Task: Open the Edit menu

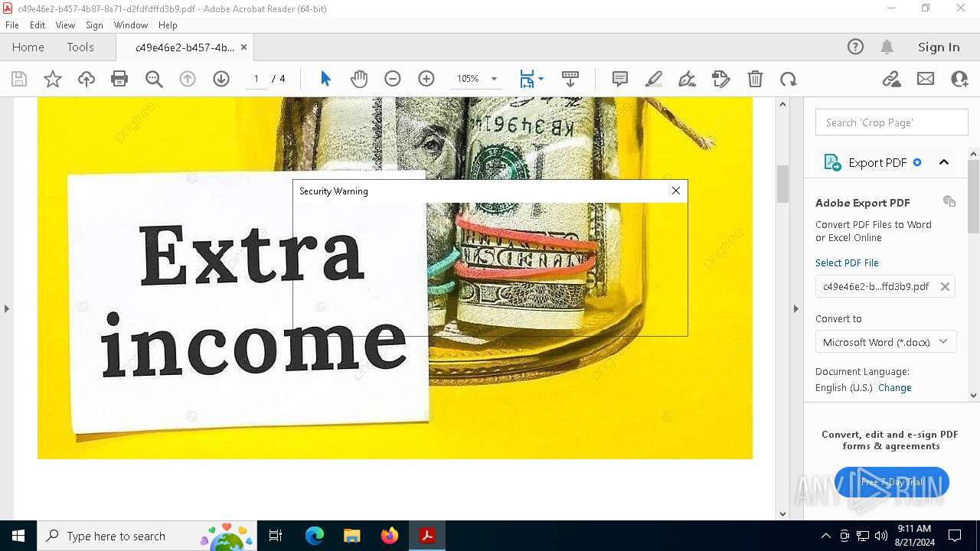Action: pos(38,25)
